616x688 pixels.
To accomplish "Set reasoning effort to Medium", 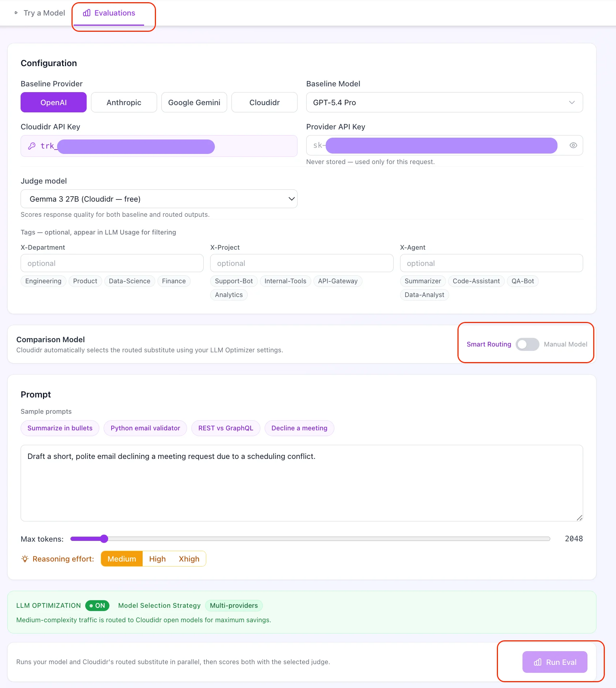I will tap(122, 559).
